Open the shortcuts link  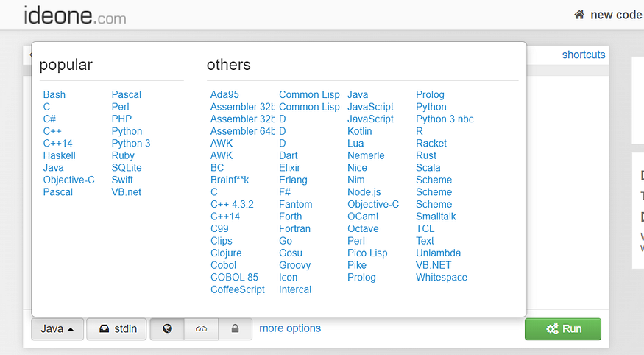tap(584, 55)
